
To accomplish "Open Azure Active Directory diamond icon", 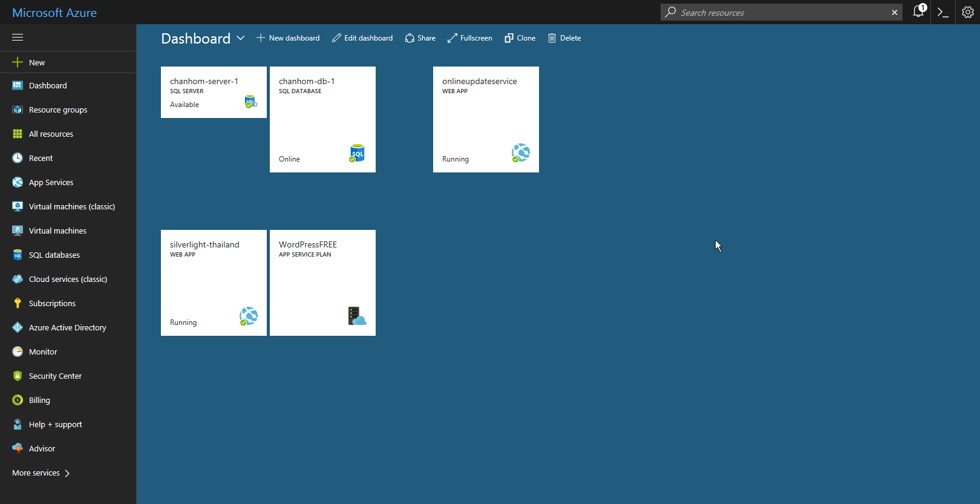I will [18, 327].
